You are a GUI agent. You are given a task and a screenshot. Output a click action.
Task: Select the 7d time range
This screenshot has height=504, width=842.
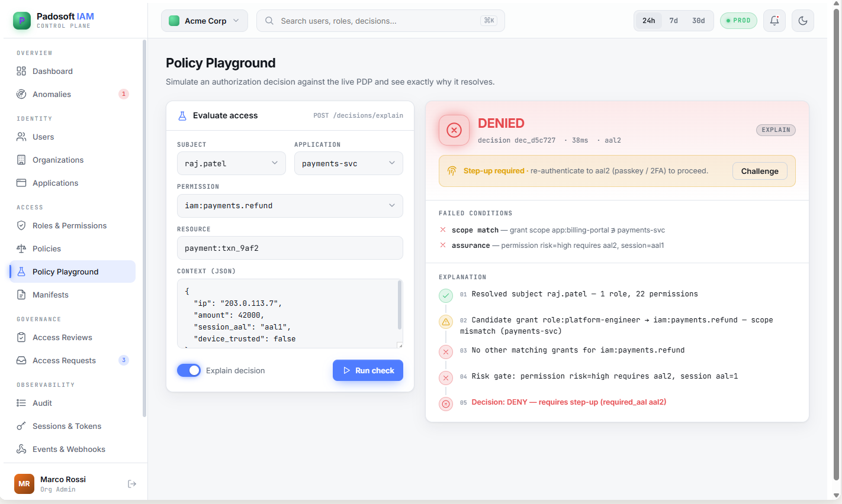(674, 21)
